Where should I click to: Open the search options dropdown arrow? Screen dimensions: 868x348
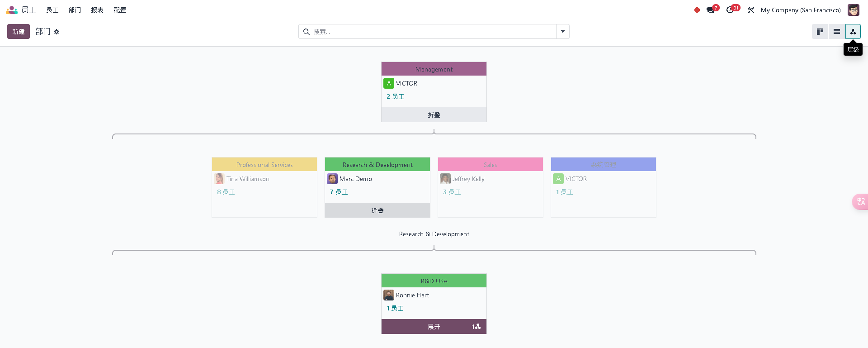(x=562, y=32)
